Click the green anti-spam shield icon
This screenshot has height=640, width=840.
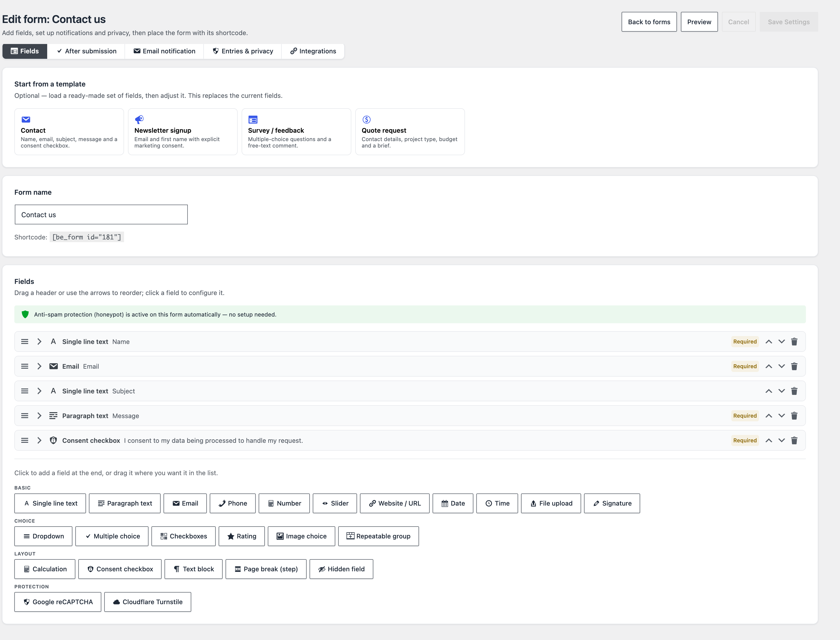tap(25, 315)
